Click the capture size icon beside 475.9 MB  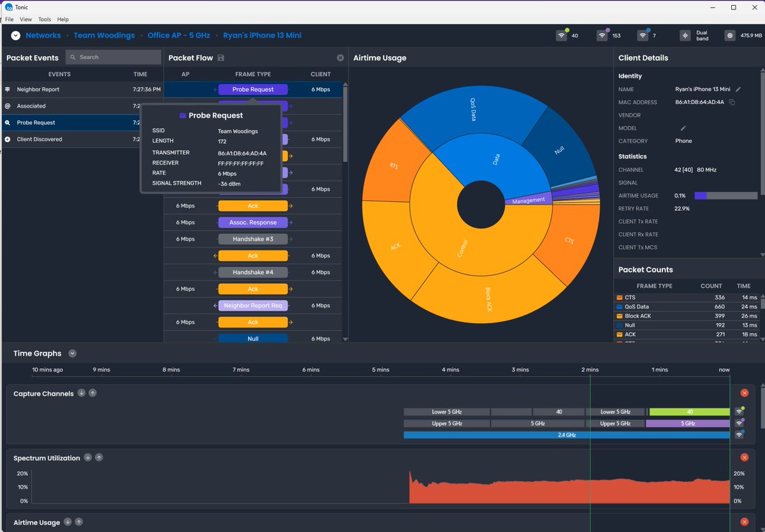coord(730,36)
